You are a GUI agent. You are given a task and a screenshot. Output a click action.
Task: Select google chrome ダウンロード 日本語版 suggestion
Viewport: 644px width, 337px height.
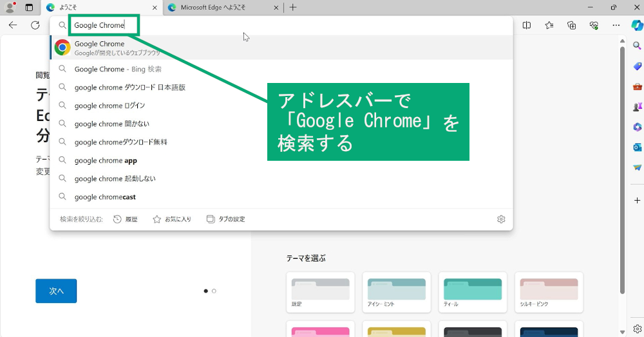coord(281,87)
